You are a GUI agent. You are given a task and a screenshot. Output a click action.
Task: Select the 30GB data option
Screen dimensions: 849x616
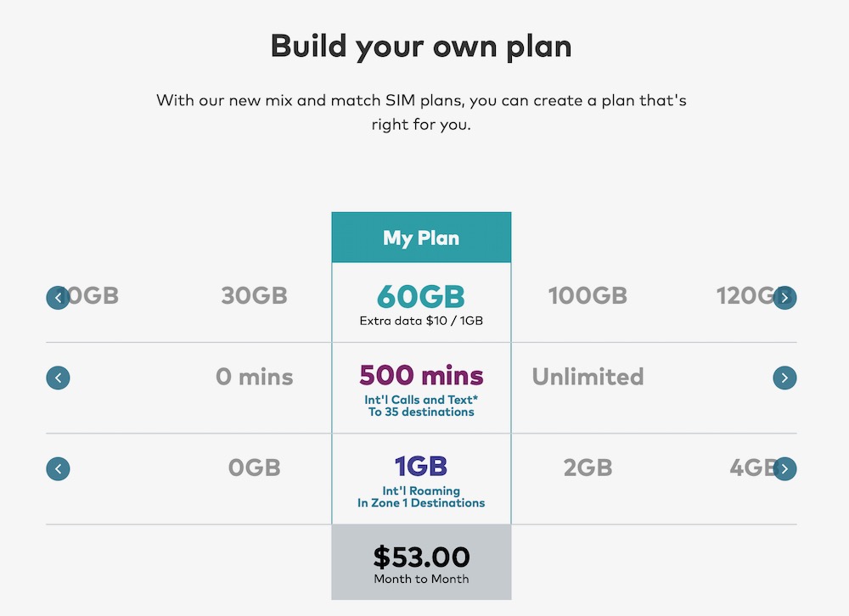tap(255, 297)
